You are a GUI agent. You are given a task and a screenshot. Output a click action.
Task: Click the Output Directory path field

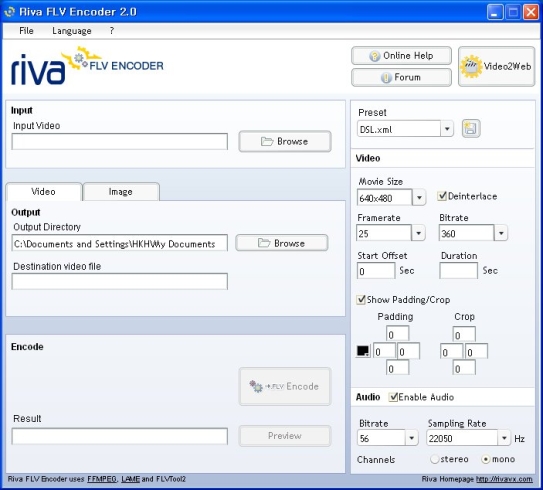tap(119, 243)
